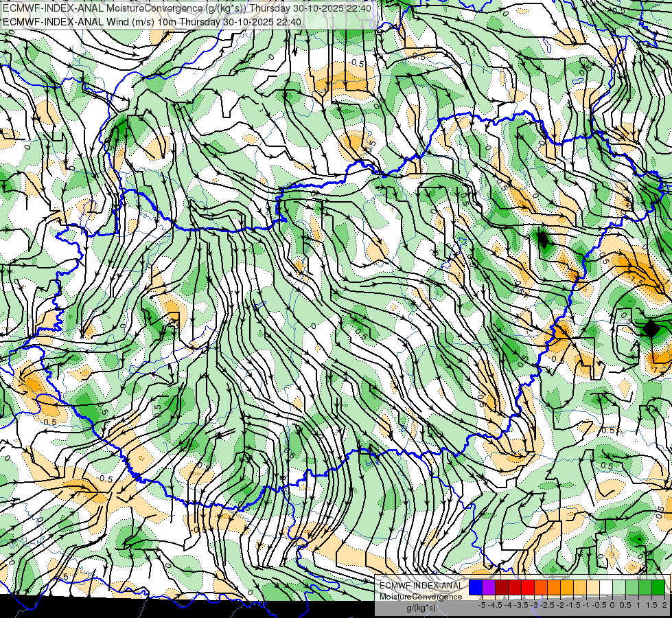Viewport: 672px width, 618px height.
Task: Click the legend tick value '0.5'
Action: click(x=625, y=605)
